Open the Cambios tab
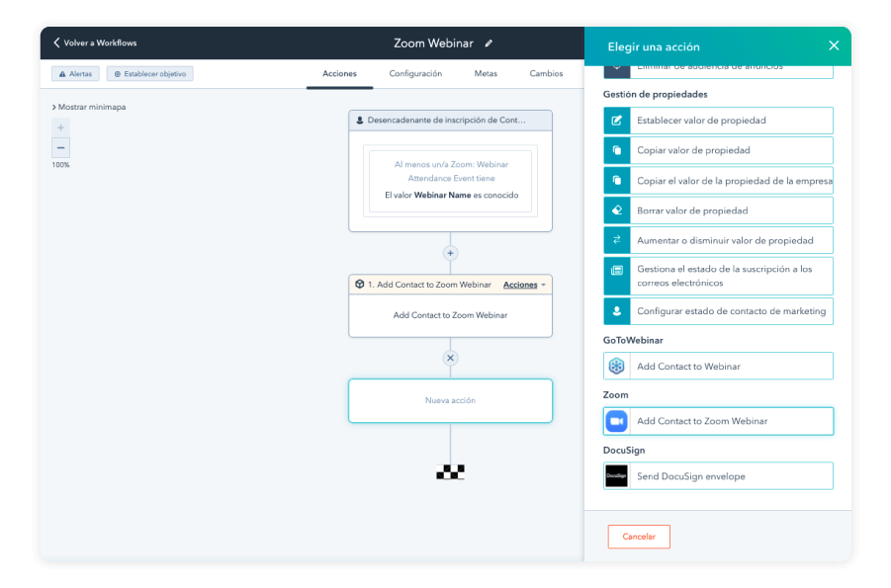This screenshot has height=588, width=891. (546, 74)
